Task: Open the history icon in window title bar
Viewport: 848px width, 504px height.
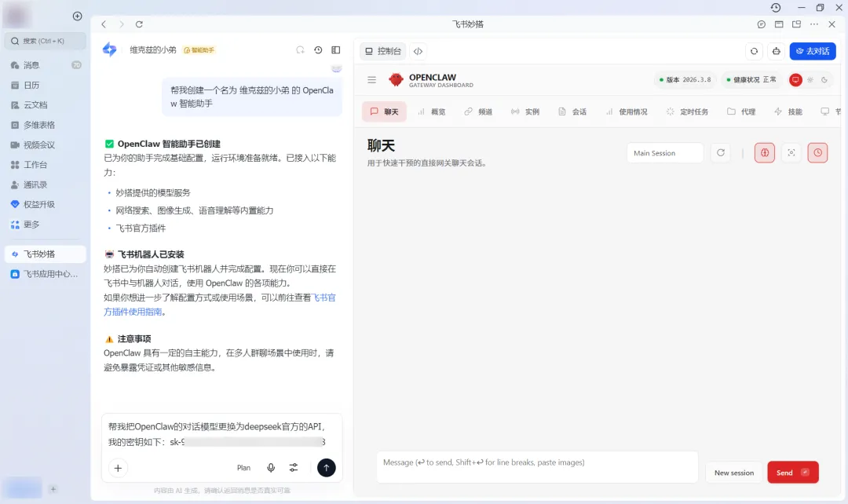Action: tap(776, 8)
